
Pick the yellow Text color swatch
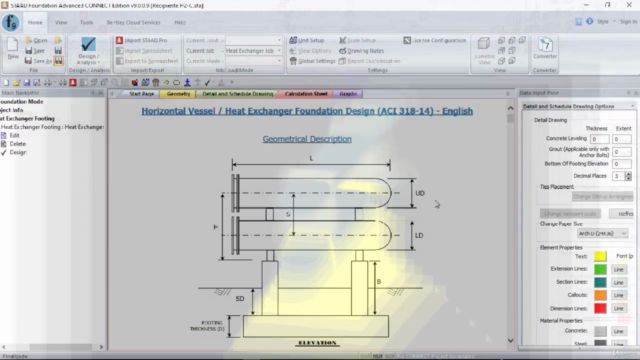[600, 256]
